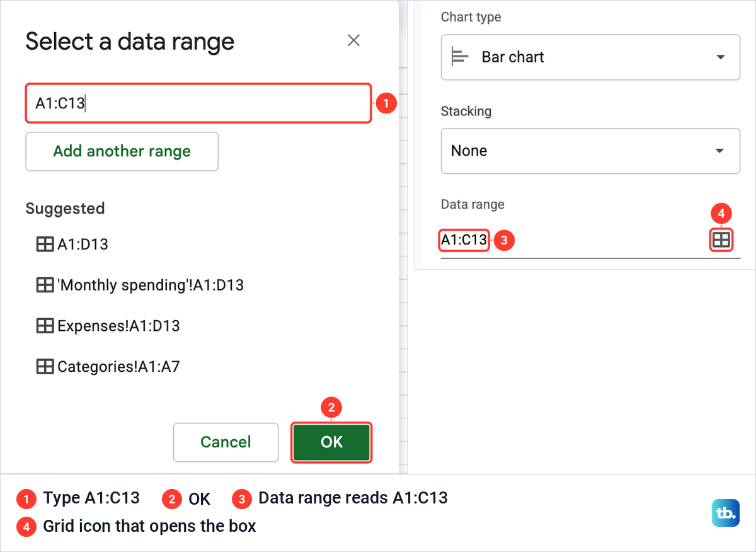
Task: Click the A1:C13 range input field
Action: pos(198,103)
